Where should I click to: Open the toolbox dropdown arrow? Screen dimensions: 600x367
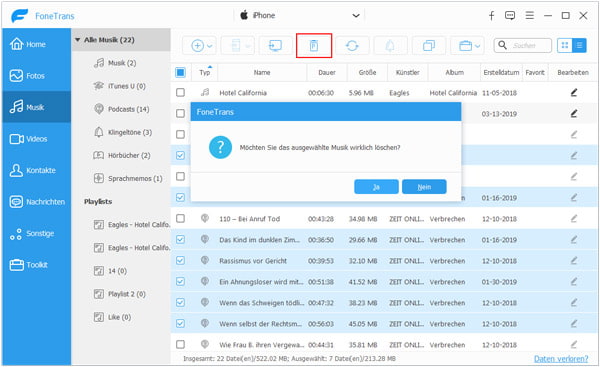coord(478,46)
